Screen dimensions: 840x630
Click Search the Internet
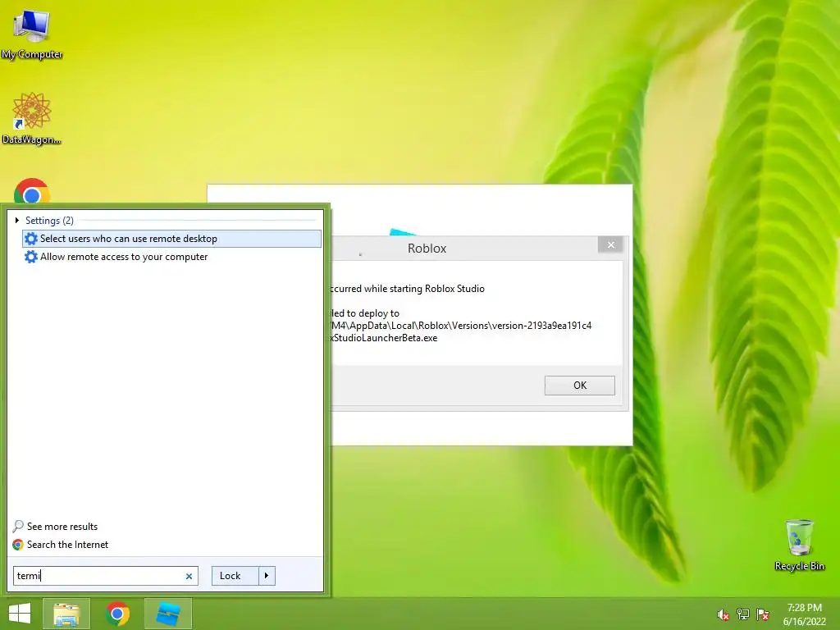(67, 545)
